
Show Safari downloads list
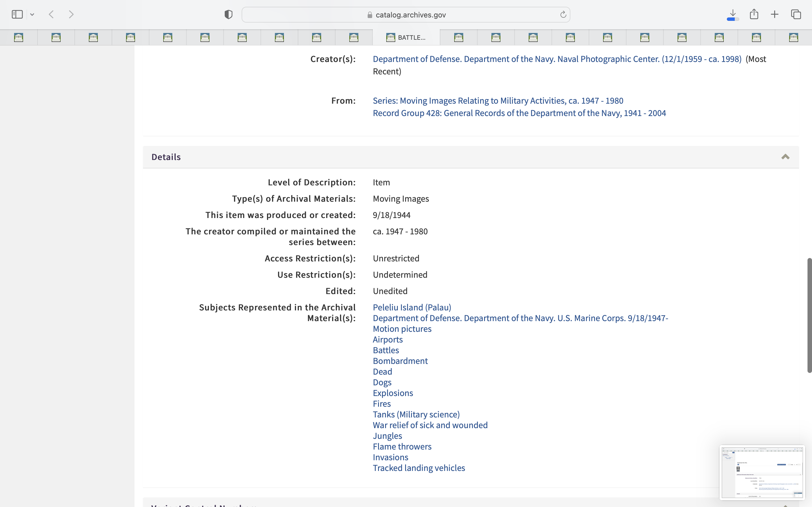[x=733, y=14]
